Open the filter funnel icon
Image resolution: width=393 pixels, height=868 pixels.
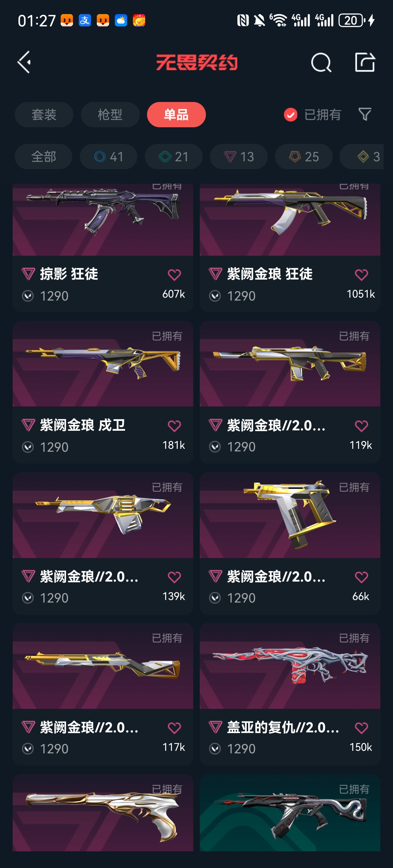coord(365,115)
